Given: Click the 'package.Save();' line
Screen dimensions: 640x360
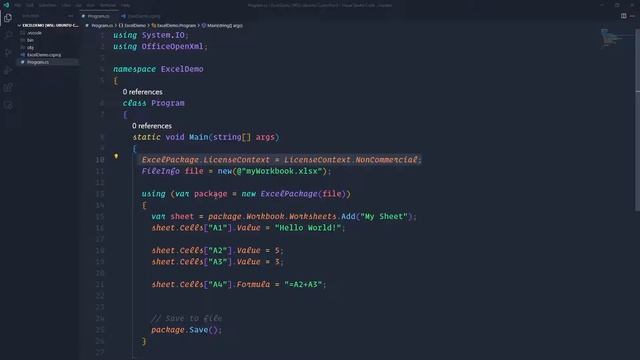Looking at the screenshot, I should tap(187, 330).
